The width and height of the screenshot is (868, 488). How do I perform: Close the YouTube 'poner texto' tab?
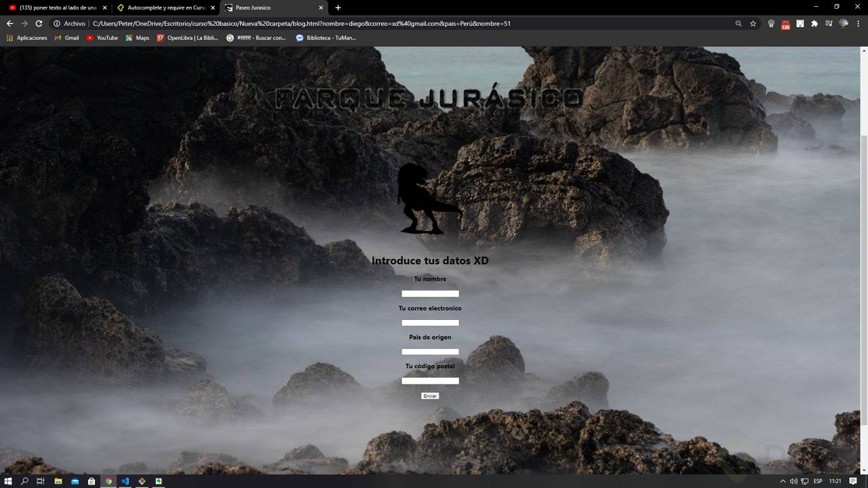[104, 7]
